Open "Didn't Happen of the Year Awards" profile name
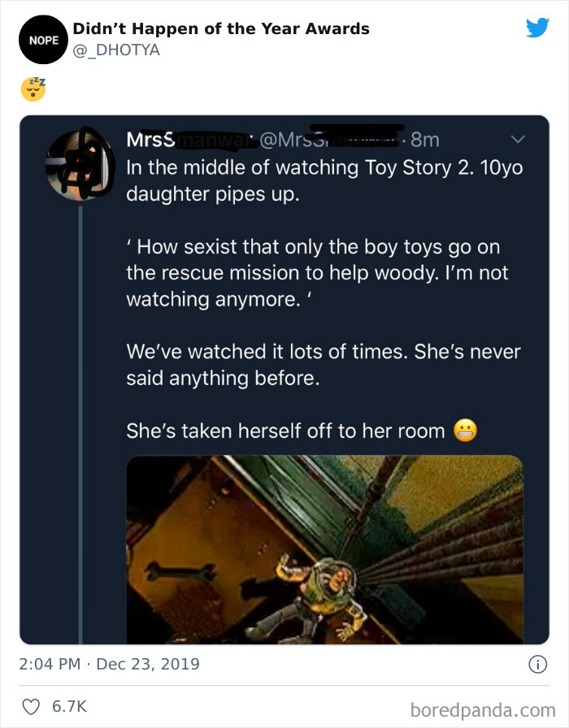Screen dimensions: 569x728 [221, 28]
